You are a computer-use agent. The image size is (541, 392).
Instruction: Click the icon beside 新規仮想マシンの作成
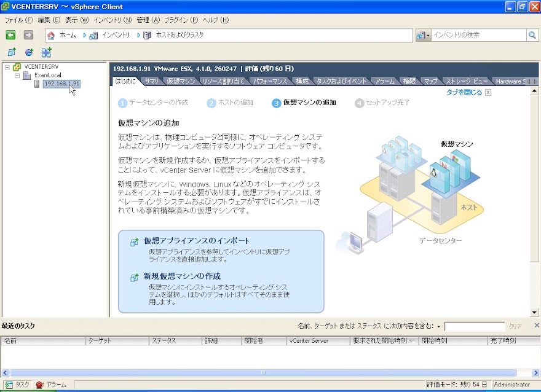pyautogui.click(x=134, y=277)
